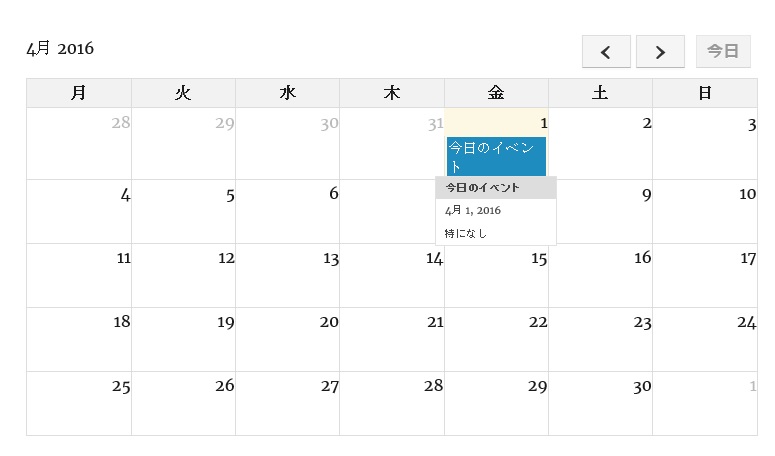Click the 4月 2016 month title

coord(60,49)
